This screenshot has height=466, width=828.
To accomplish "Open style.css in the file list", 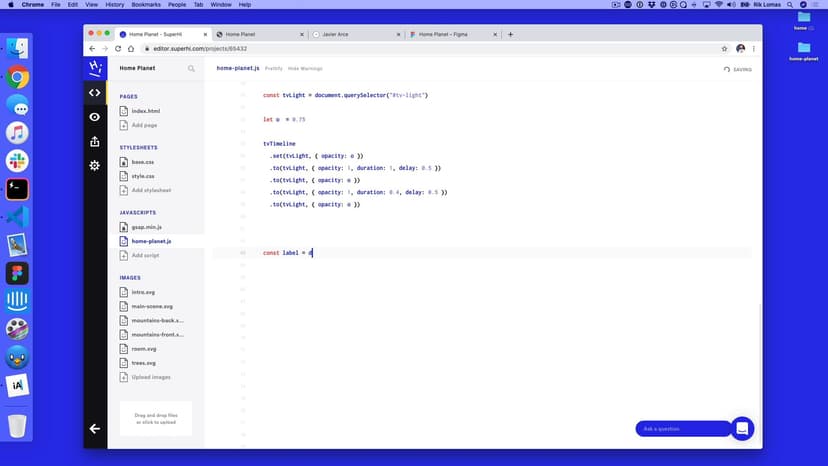I will [142, 176].
